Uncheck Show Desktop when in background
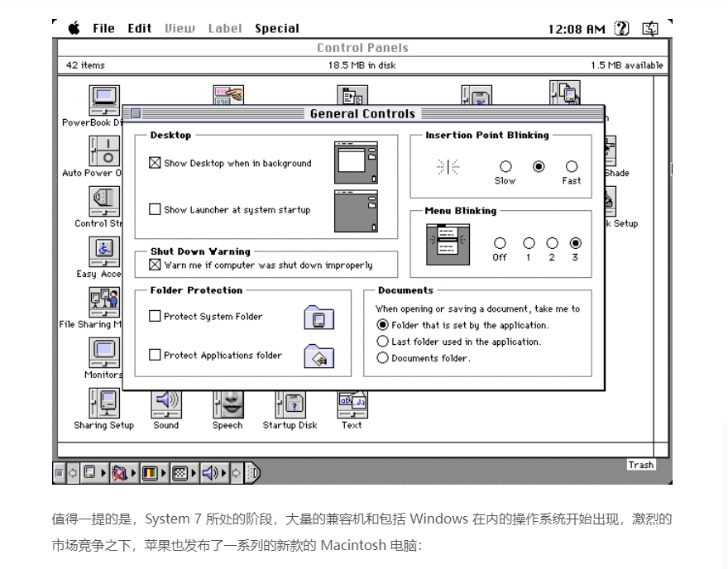 click(155, 163)
